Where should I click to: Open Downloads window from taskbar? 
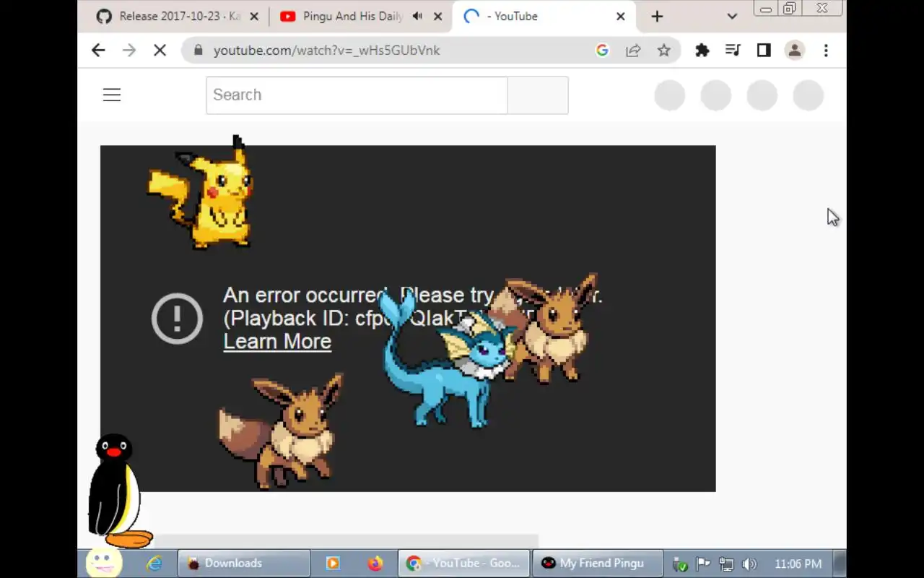tap(244, 564)
